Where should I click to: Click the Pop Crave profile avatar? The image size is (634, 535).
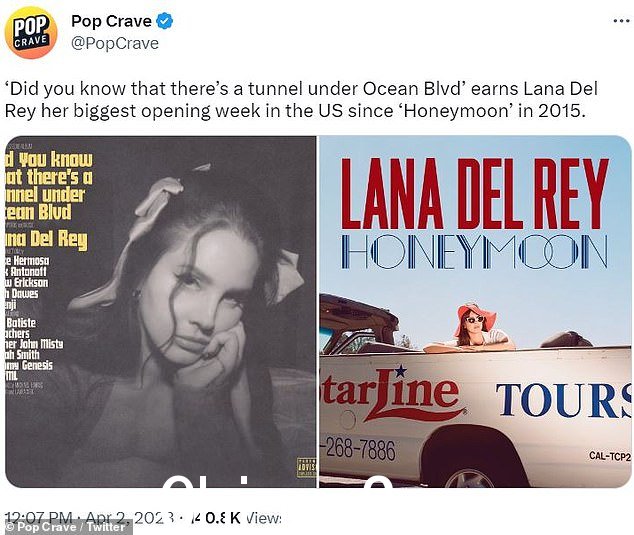coord(31,32)
